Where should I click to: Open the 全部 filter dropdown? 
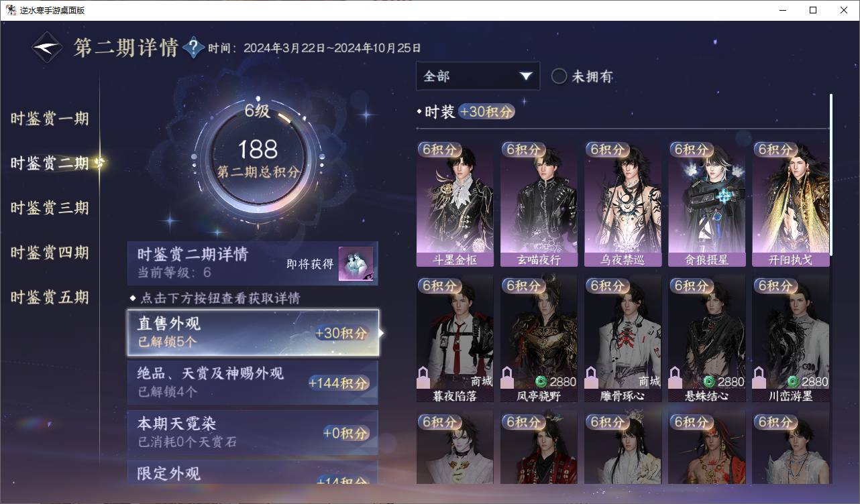coord(478,76)
